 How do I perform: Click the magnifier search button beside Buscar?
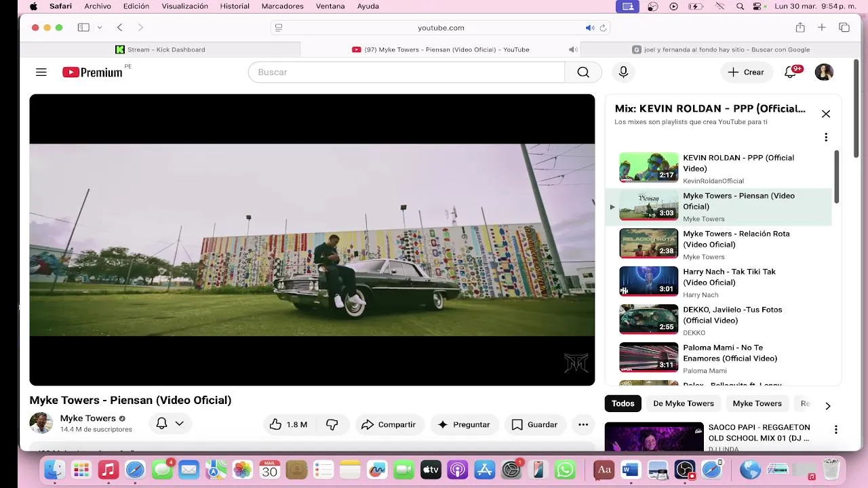[583, 72]
